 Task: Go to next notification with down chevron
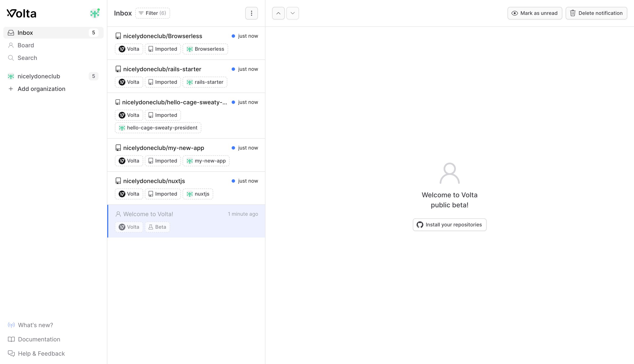point(293,13)
